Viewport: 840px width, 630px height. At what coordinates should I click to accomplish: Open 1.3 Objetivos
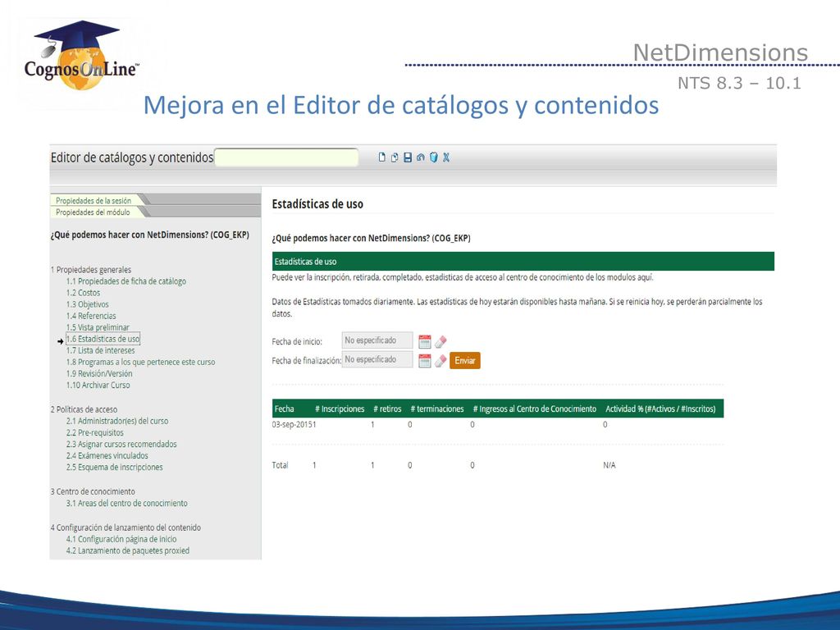pyautogui.click(x=87, y=304)
